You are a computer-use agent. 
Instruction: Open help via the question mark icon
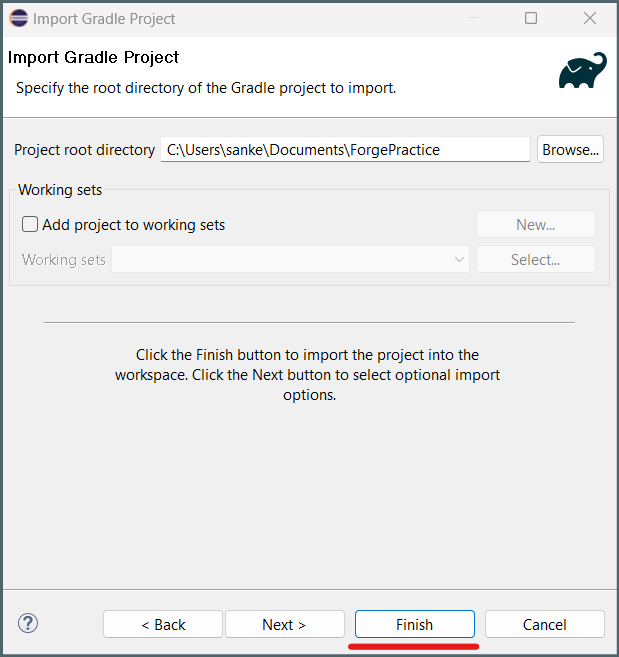(x=28, y=623)
